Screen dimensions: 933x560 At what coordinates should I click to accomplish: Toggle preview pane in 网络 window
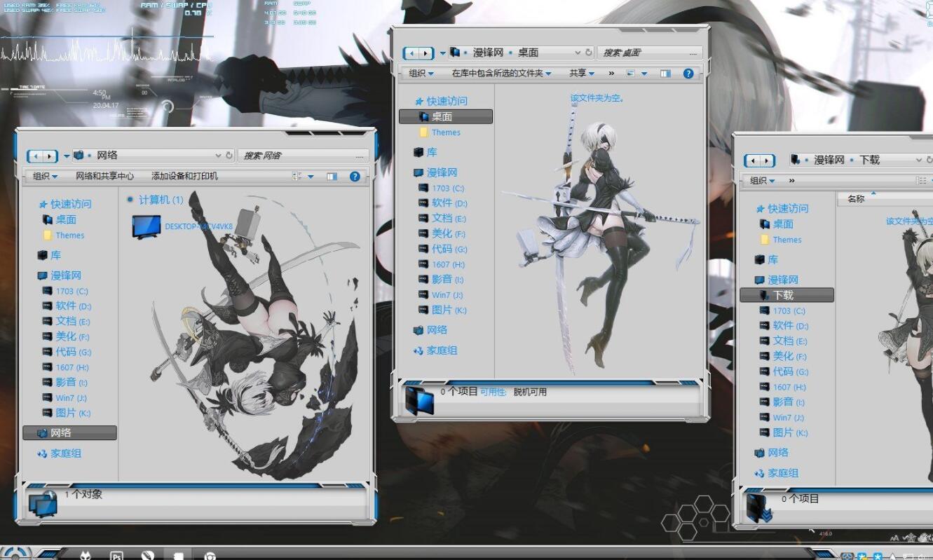coord(332,176)
